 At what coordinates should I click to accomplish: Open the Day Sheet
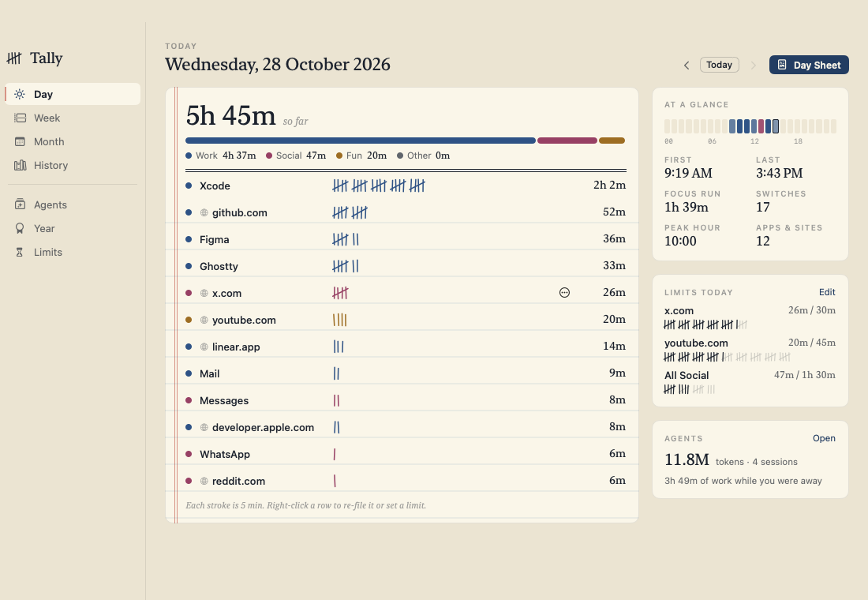click(x=809, y=65)
